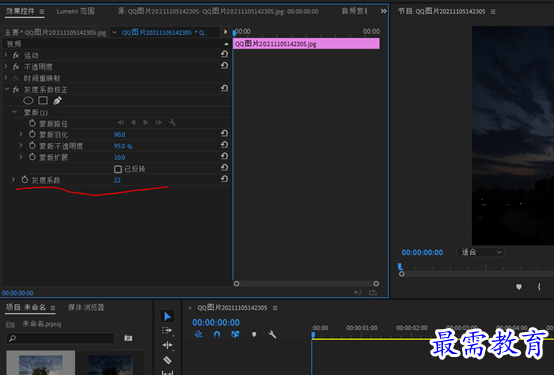Toggle the fx switch for 灰度系数校正
The image size is (554, 375).
(x=16, y=89)
